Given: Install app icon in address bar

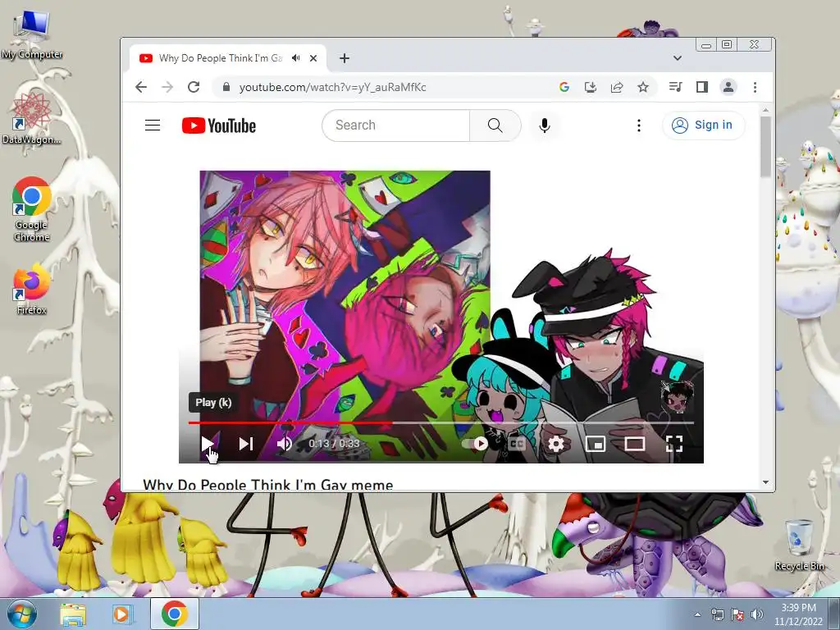Looking at the screenshot, I should (591, 87).
